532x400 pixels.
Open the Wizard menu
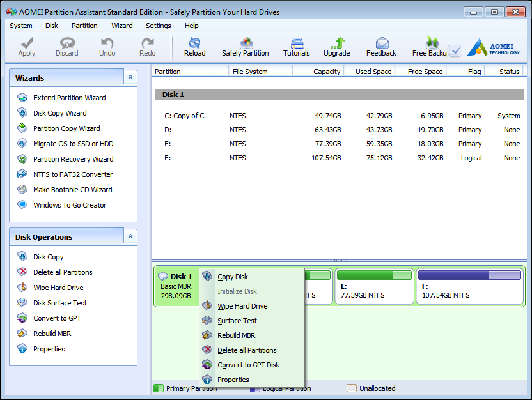(121, 26)
